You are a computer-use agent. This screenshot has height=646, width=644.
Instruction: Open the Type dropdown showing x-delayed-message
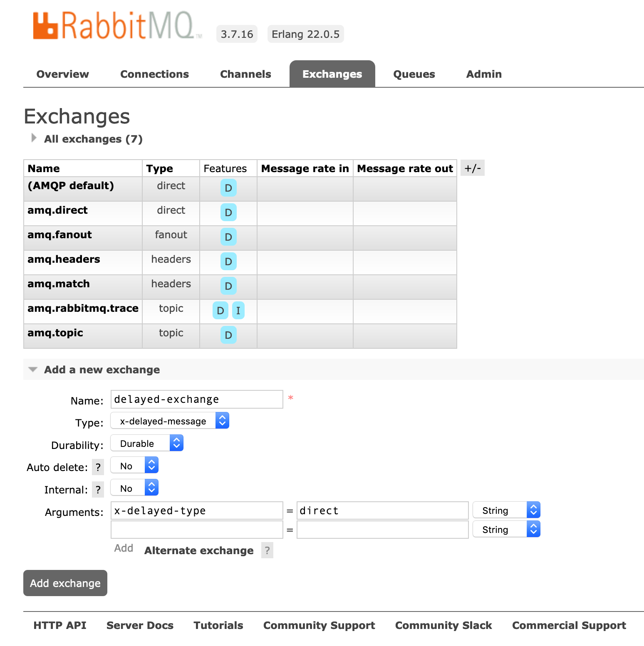click(x=170, y=421)
